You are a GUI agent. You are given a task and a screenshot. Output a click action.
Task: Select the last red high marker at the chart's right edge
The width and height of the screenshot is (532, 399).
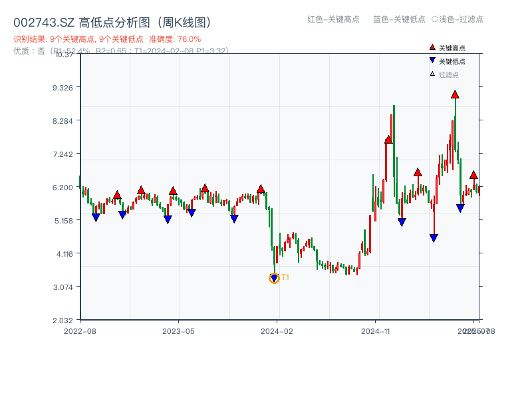coord(473,175)
